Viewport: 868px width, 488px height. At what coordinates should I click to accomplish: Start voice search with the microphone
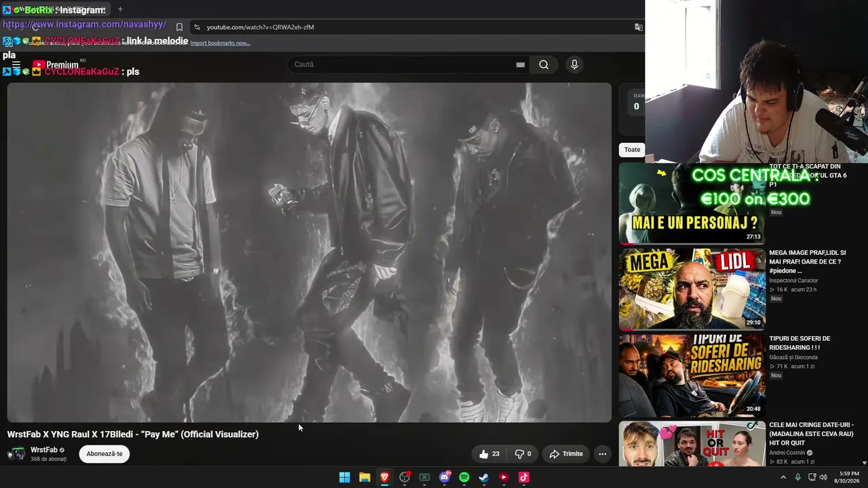574,64
